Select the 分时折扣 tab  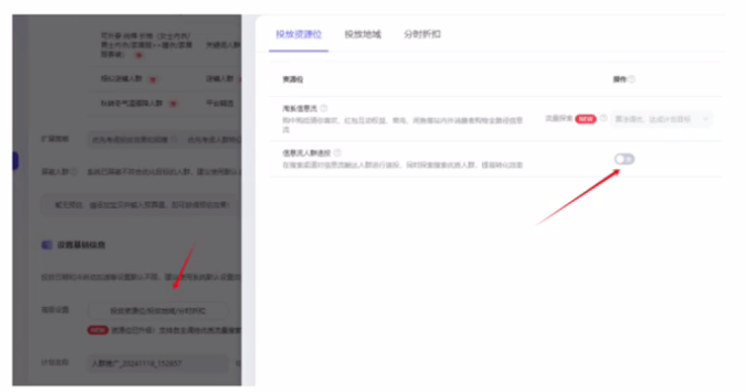pyautogui.click(x=422, y=34)
